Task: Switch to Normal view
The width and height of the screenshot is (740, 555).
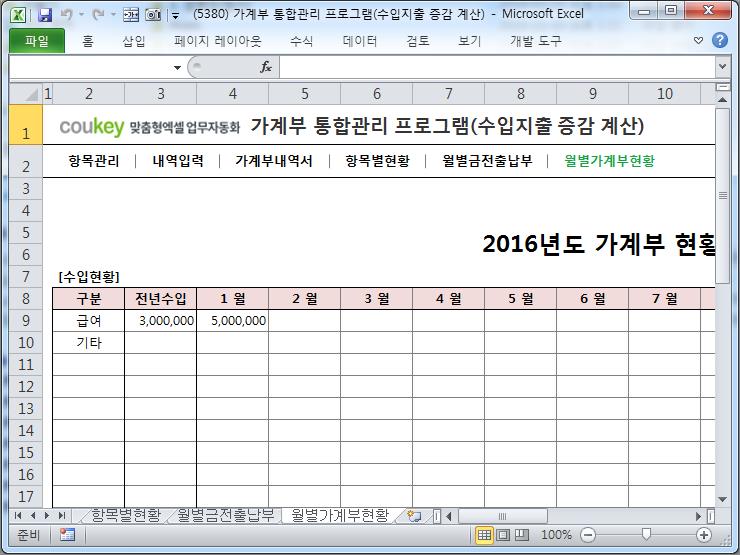Action: coord(484,535)
